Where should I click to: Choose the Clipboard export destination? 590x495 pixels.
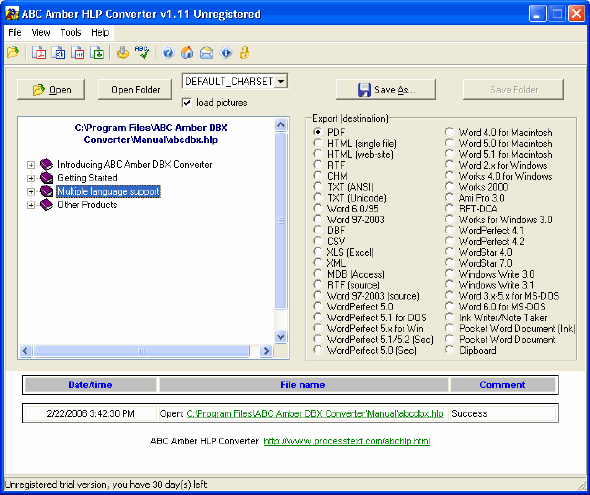click(450, 350)
